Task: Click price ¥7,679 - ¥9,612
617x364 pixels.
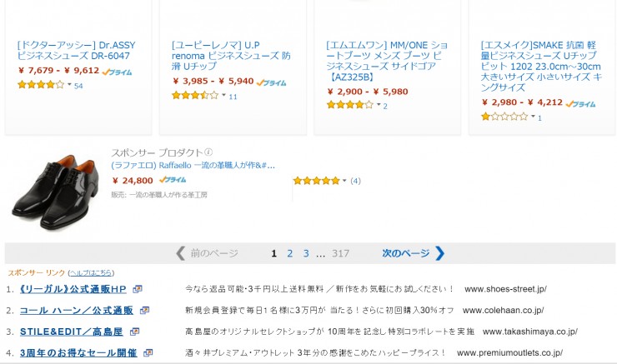Action: pyautogui.click(x=58, y=71)
